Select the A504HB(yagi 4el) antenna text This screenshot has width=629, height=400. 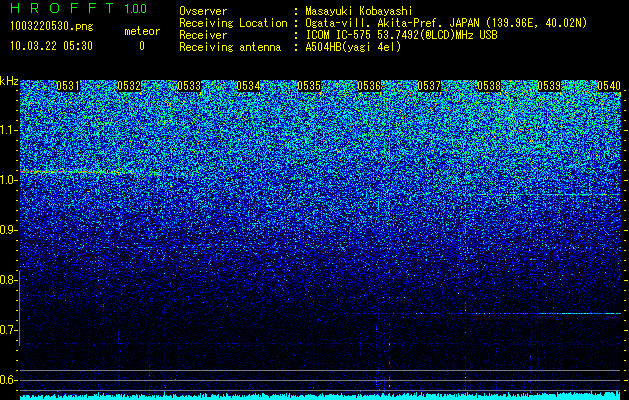pos(353,47)
